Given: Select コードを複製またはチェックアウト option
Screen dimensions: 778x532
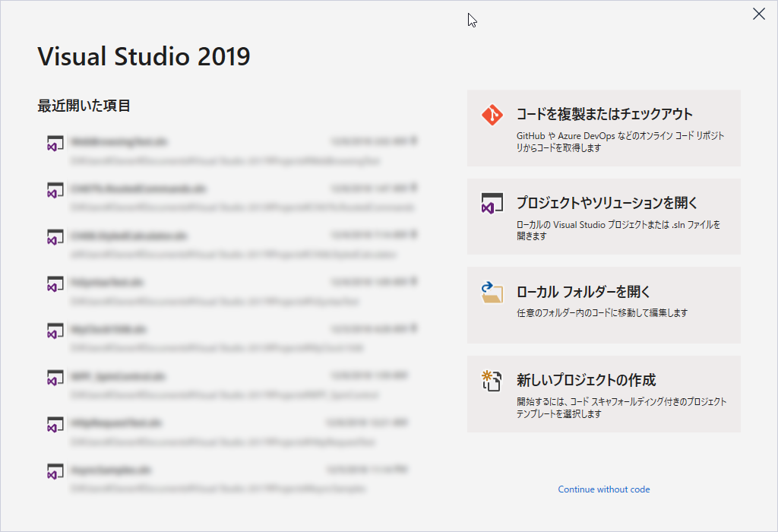Looking at the screenshot, I should click(x=604, y=128).
